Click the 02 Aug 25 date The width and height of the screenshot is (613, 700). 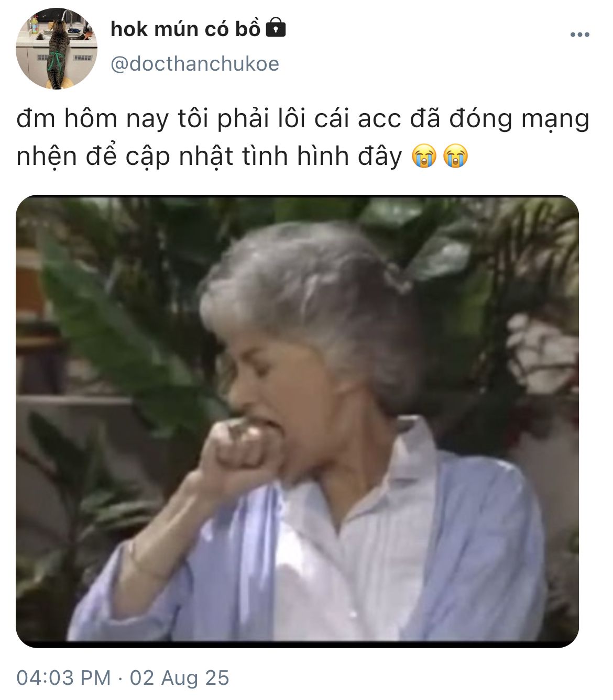(x=180, y=677)
